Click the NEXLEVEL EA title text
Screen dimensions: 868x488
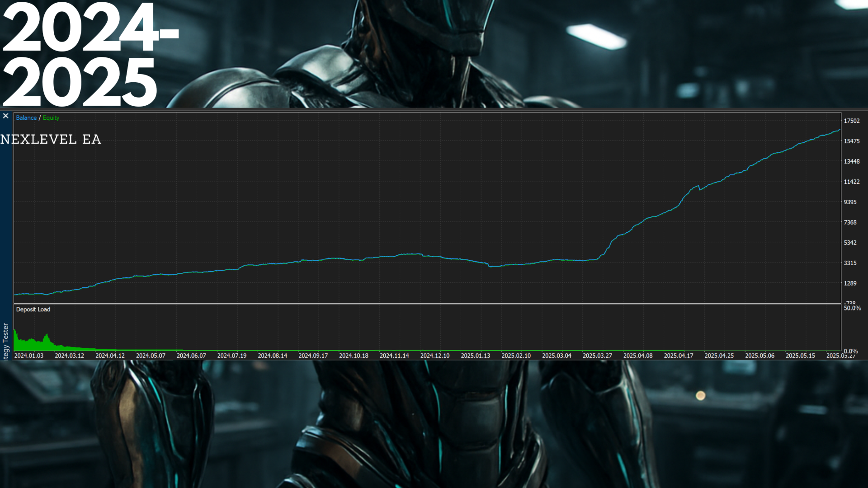51,139
